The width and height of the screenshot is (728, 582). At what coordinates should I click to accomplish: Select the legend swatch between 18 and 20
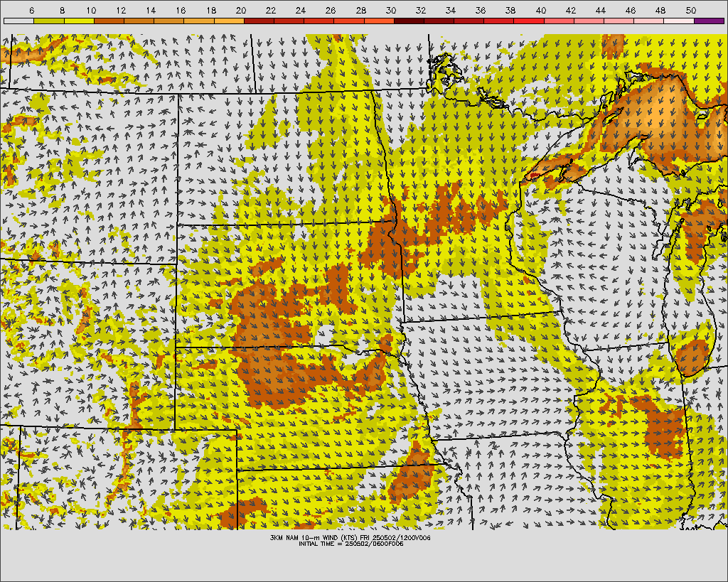229,21
